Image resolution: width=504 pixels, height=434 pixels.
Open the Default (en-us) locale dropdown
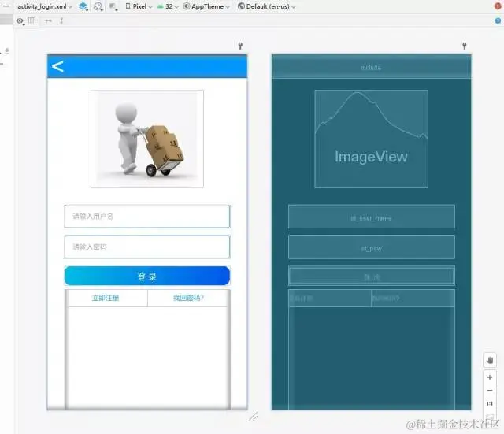click(266, 6)
